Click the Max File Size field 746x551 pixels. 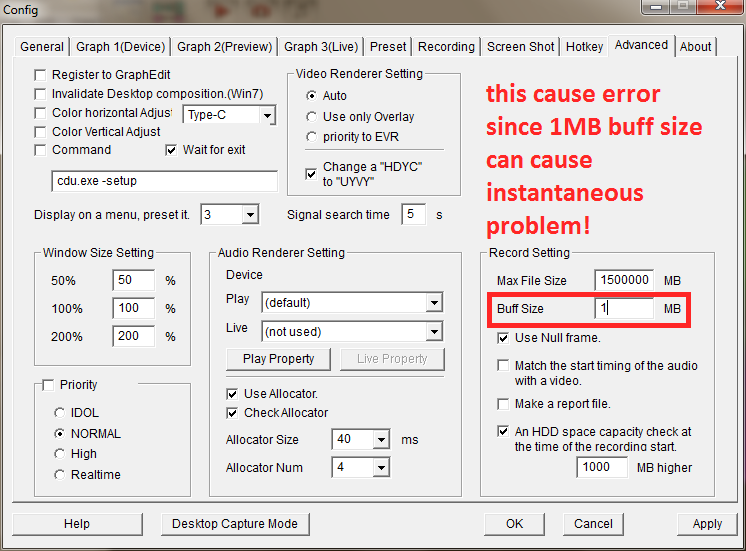click(624, 280)
